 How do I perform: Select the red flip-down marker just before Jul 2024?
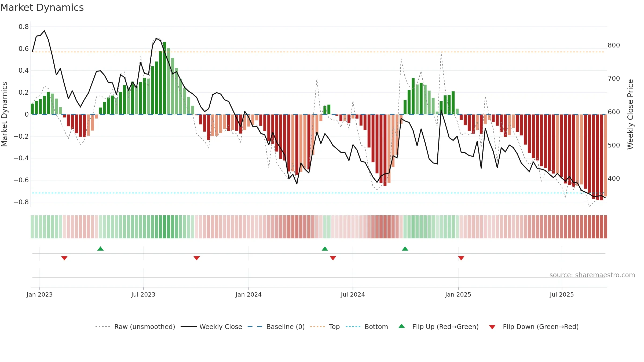click(x=333, y=258)
